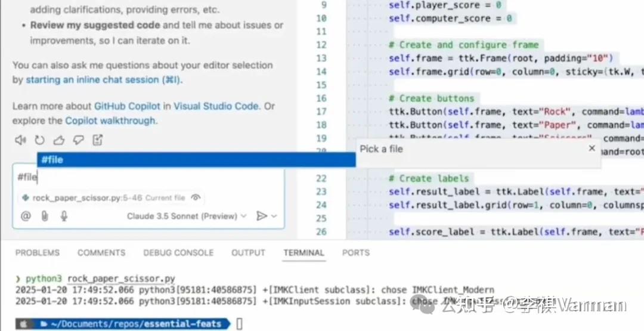The image size is (644, 331).
Task: Click the IMKClient_Modern terminal log line
Action: 255,290
